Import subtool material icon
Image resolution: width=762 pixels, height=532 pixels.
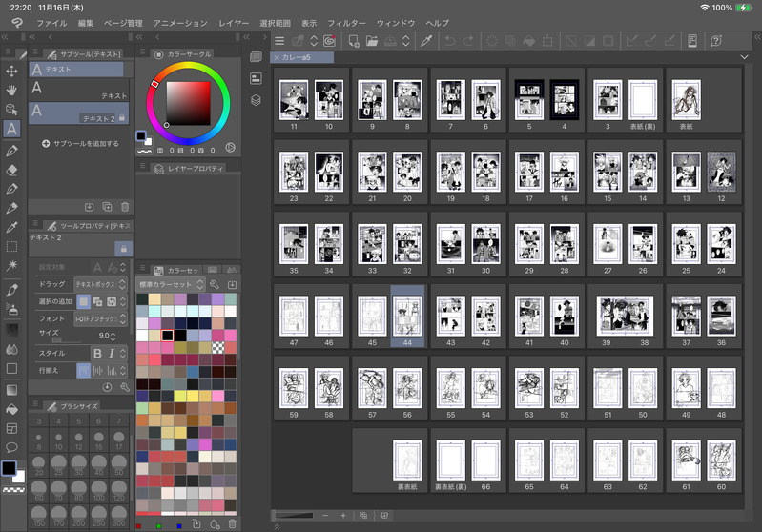89,207
